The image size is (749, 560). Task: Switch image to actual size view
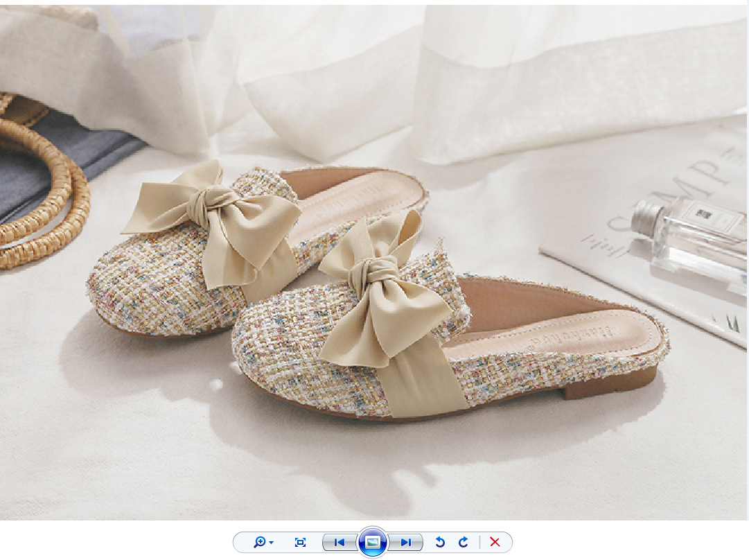[x=301, y=542]
